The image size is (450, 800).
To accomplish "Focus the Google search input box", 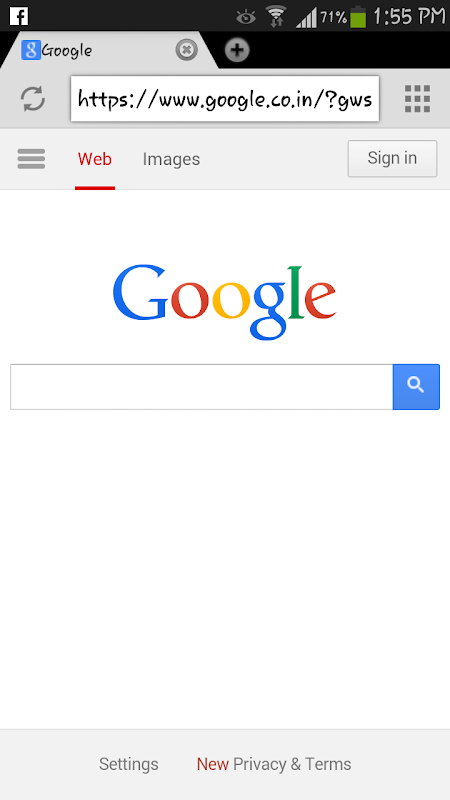I will pos(202,387).
